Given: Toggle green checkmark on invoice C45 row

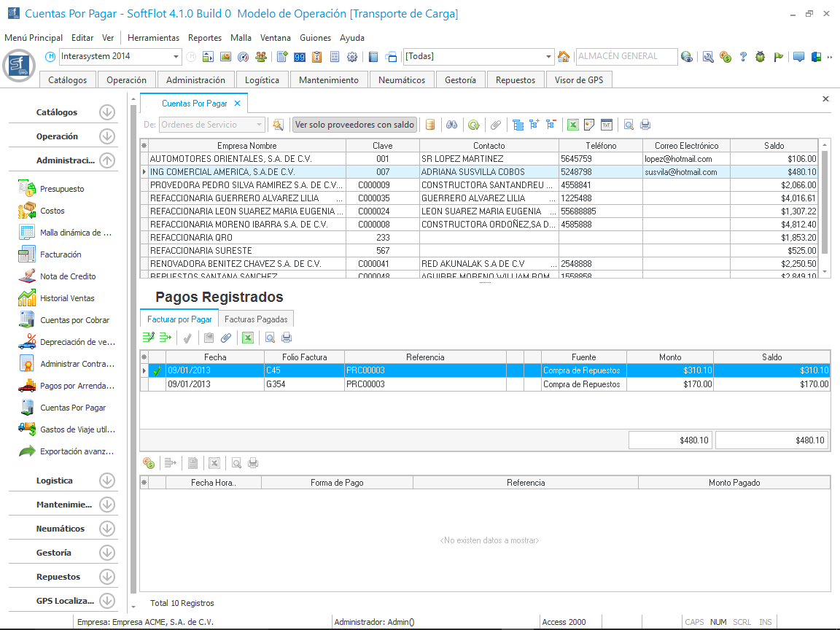Looking at the screenshot, I should coord(157,370).
